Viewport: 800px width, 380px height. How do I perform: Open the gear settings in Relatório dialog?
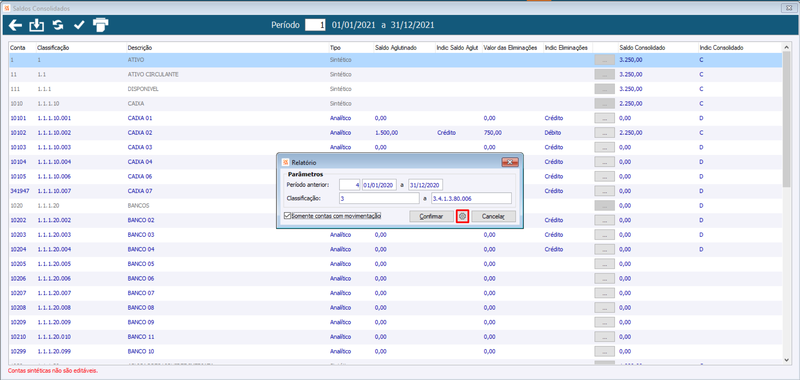click(462, 216)
